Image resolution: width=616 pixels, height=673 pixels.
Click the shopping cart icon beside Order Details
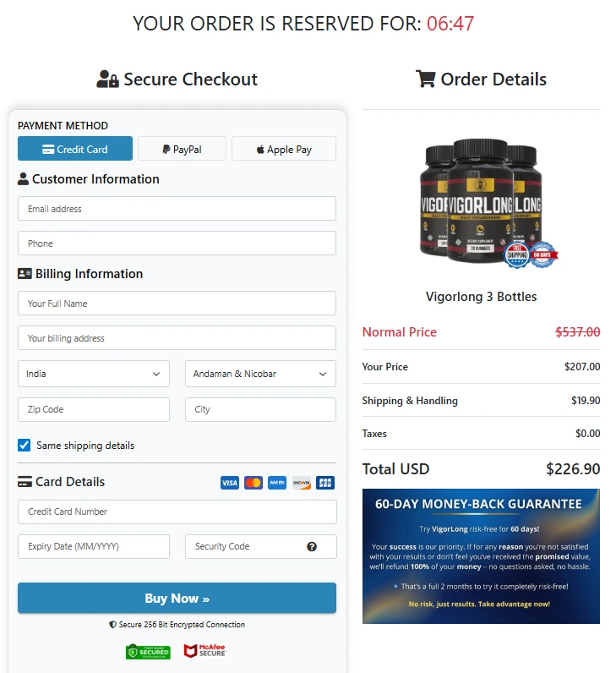pyautogui.click(x=426, y=79)
